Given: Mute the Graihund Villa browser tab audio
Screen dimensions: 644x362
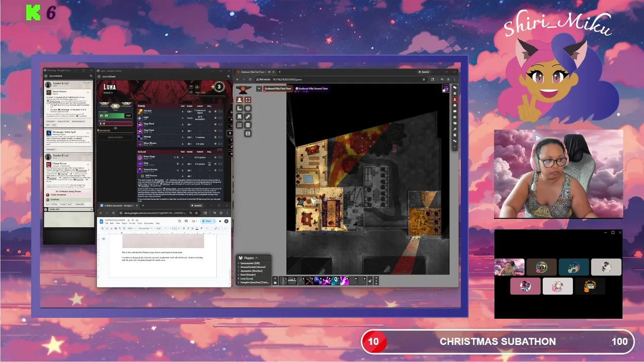Looking at the screenshot, I should point(269,72).
